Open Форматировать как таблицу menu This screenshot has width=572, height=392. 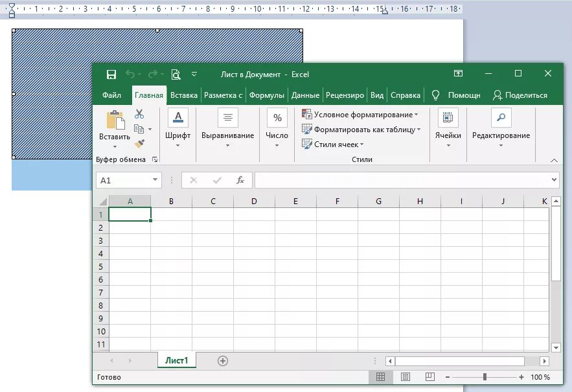(361, 130)
